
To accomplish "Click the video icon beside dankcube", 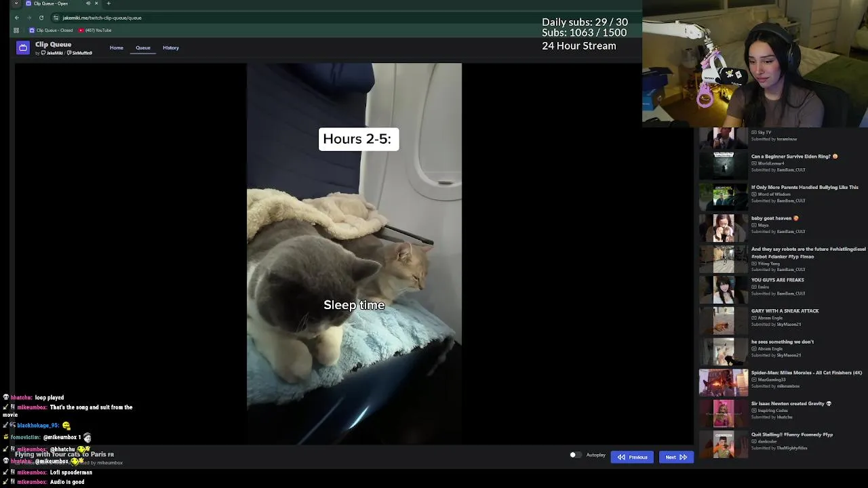I will pos(753,442).
